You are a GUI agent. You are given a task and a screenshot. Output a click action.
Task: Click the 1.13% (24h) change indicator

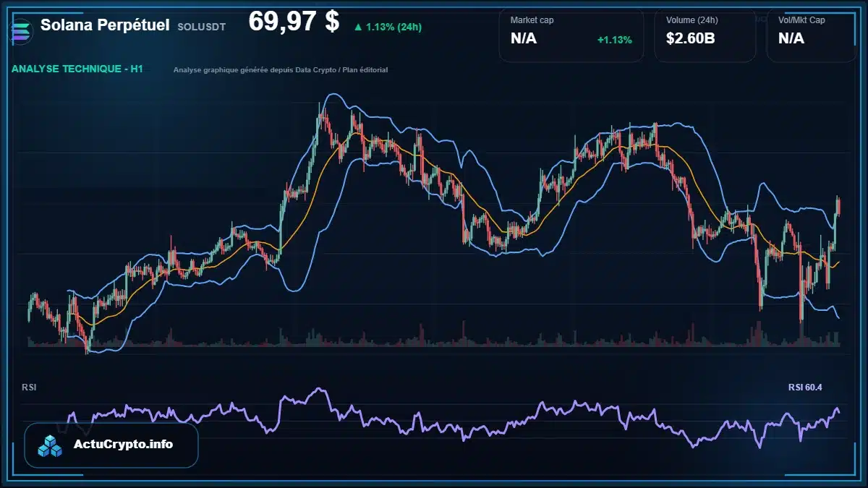388,27
